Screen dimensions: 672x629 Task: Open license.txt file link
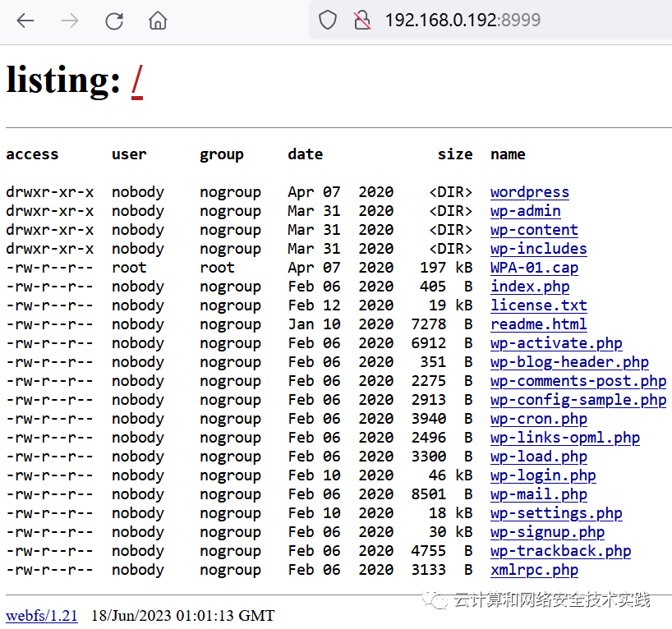539,305
